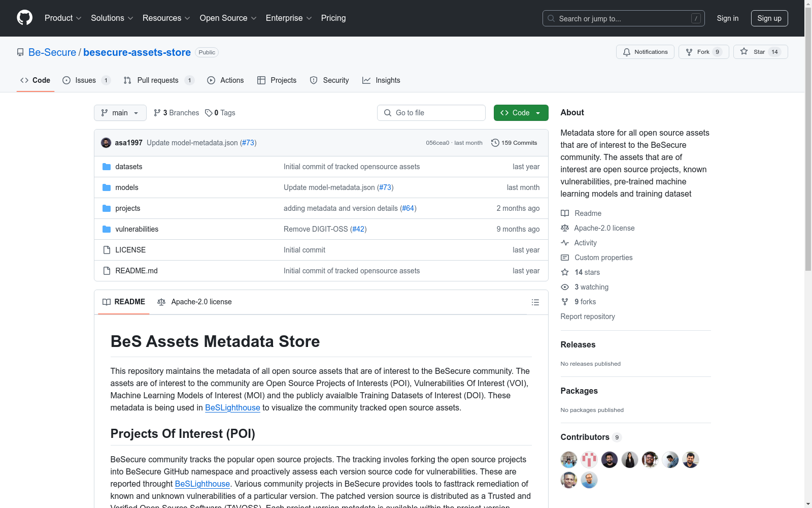Click the note icon beside Custom properties
This screenshot has width=812, height=508.
click(x=565, y=258)
